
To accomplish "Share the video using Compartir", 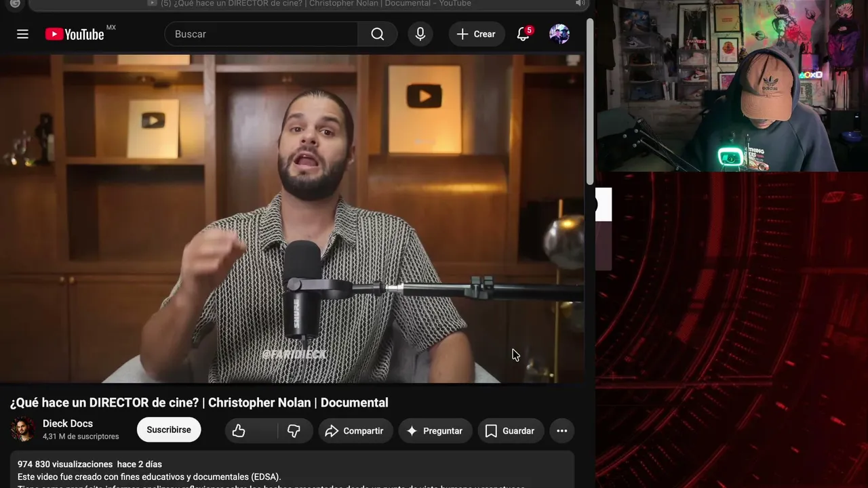I will click(355, 430).
